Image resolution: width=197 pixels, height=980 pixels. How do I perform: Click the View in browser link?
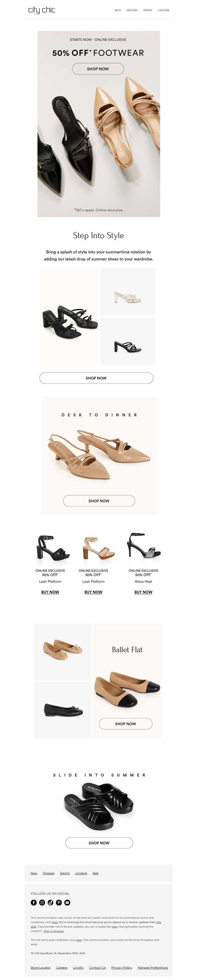(x=54, y=931)
